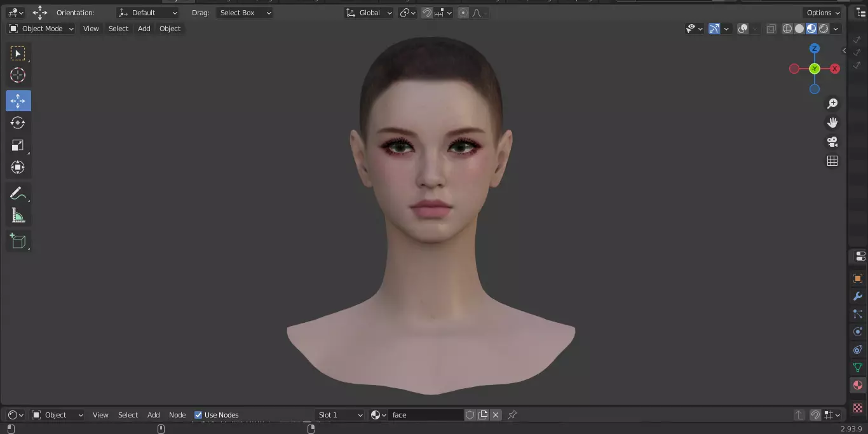The image size is (868, 434).
Task: Select the Measure tool
Action: pyautogui.click(x=18, y=215)
